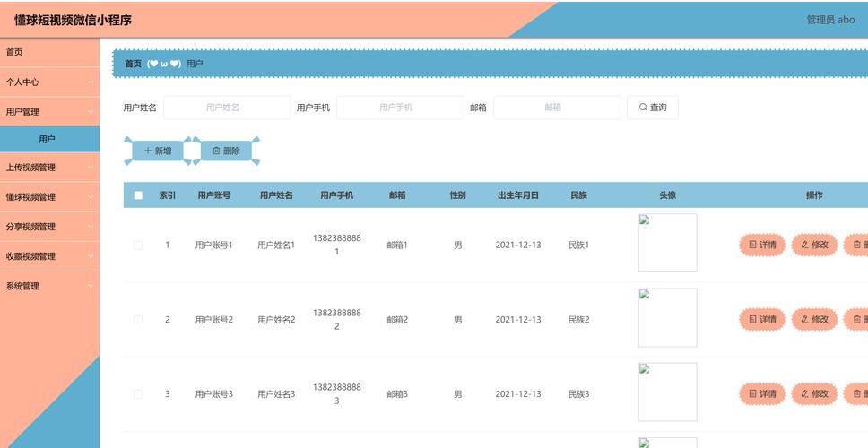Check the checkbox for row 1
The image size is (868, 448).
coord(138,245)
